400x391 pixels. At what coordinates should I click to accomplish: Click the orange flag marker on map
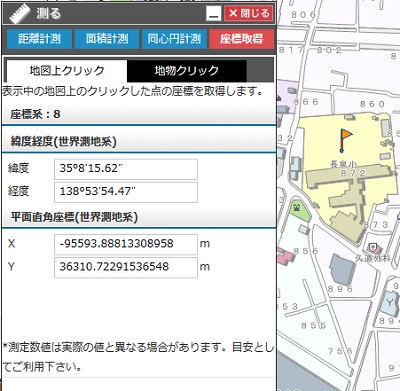(x=346, y=140)
